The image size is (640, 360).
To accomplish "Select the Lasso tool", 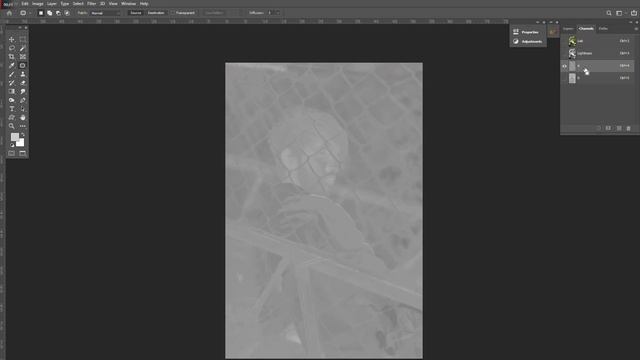I will point(11,48).
